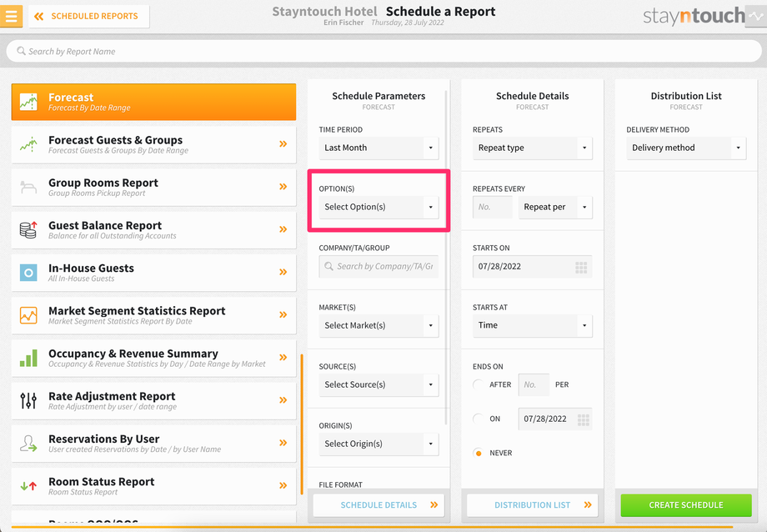767x532 pixels.
Task: Click the In-House Guests blue icon
Action: [28, 273]
